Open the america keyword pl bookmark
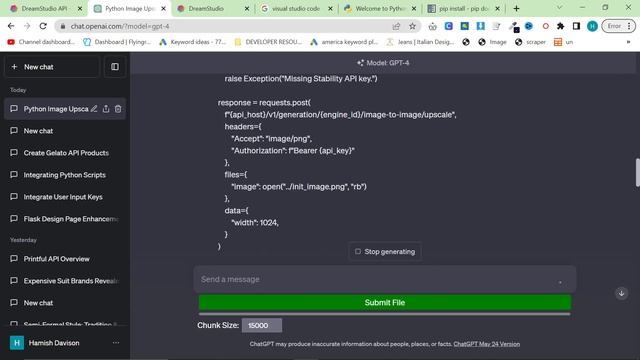This screenshot has width=640, height=360. (344, 42)
